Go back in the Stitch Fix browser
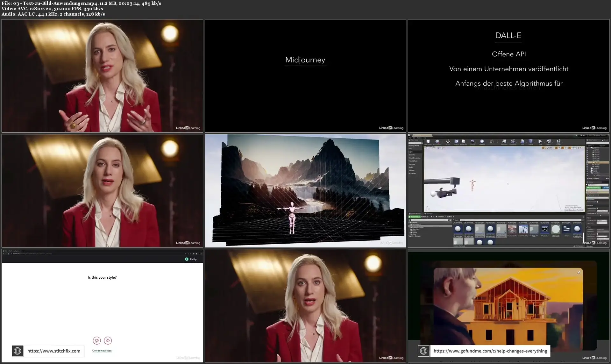Viewport: 611px width, 364px height. [3, 254]
